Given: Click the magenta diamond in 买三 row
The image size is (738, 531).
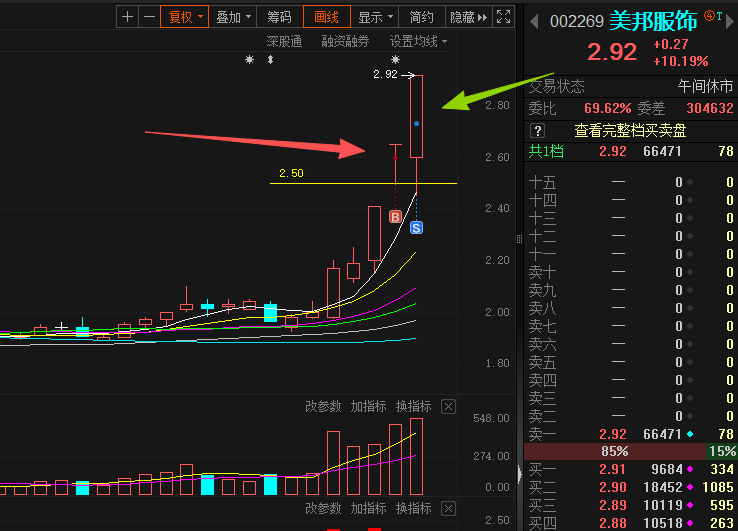Looking at the screenshot, I should (x=690, y=505).
